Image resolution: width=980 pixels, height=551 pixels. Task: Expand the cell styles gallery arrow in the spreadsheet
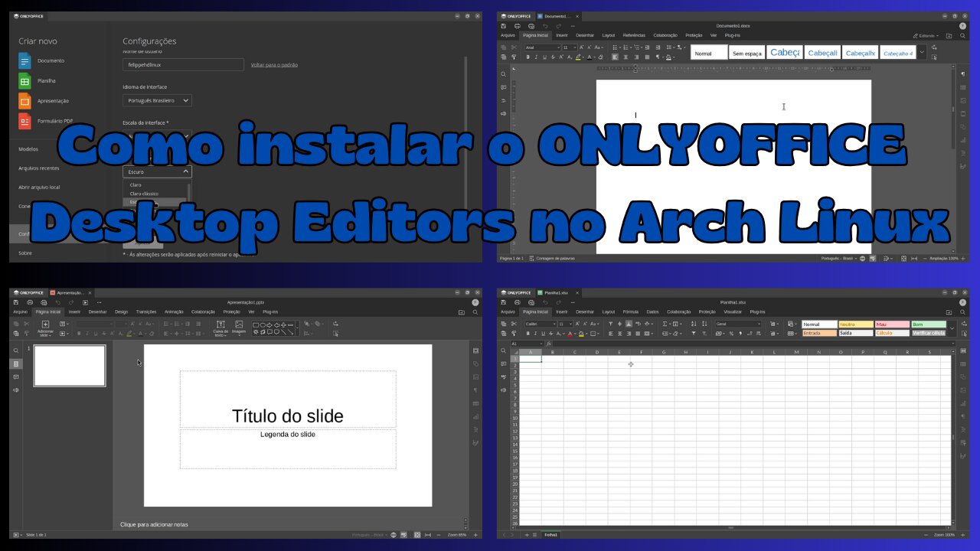click(x=952, y=328)
